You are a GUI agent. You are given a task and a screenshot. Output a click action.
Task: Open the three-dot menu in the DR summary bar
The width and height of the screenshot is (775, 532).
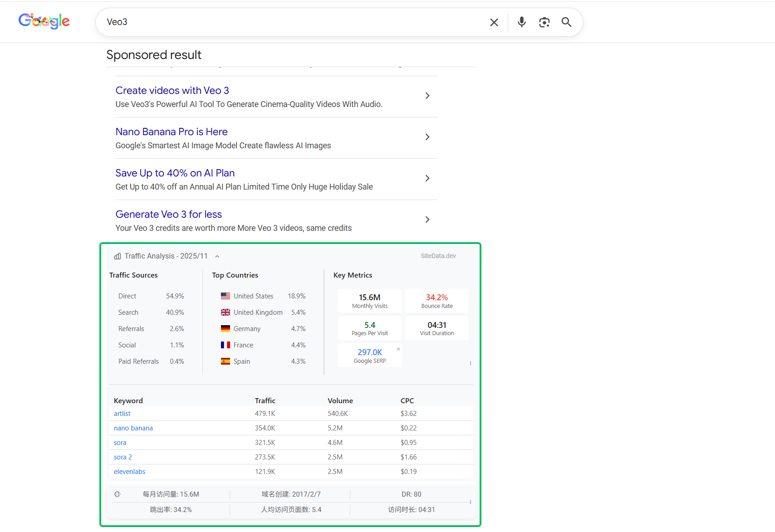[471, 502]
